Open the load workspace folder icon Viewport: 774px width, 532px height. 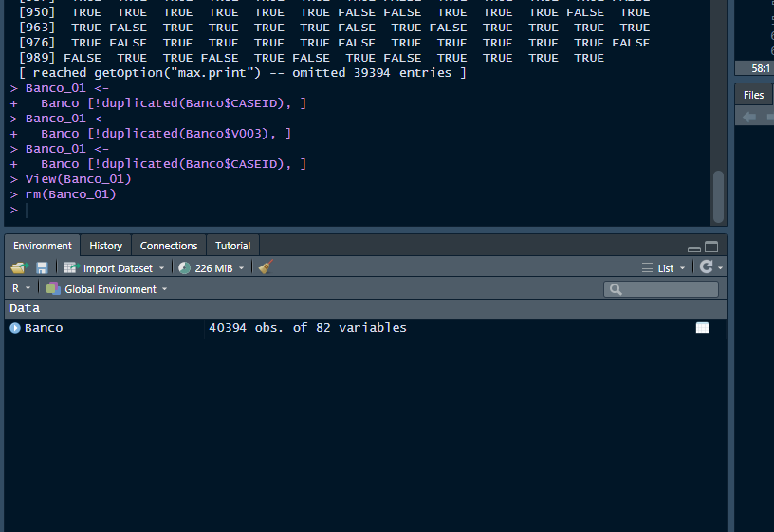click(18, 268)
